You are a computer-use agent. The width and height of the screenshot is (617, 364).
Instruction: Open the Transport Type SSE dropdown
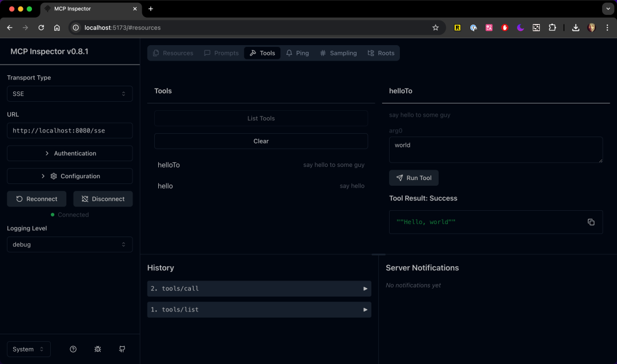pyautogui.click(x=70, y=94)
